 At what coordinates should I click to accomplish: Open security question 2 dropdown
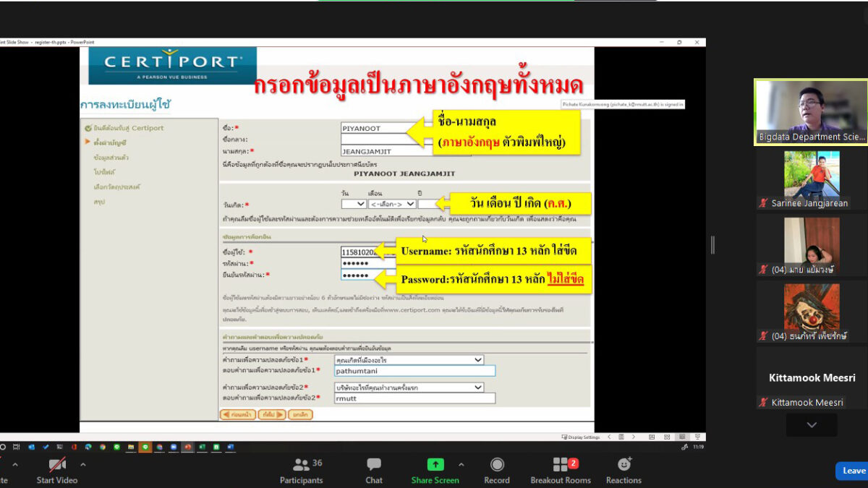point(409,388)
